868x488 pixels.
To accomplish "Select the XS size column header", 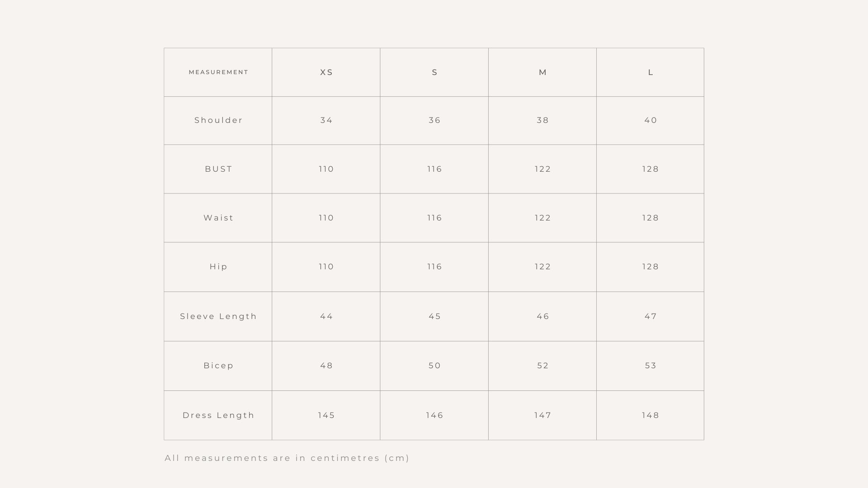I will (326, 72).
